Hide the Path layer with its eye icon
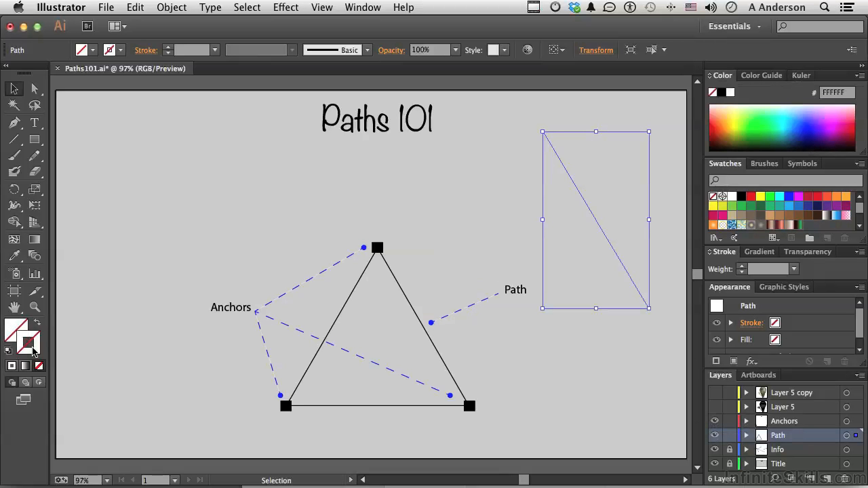Viewport: 868px width, 488px height. pos(715,435)
